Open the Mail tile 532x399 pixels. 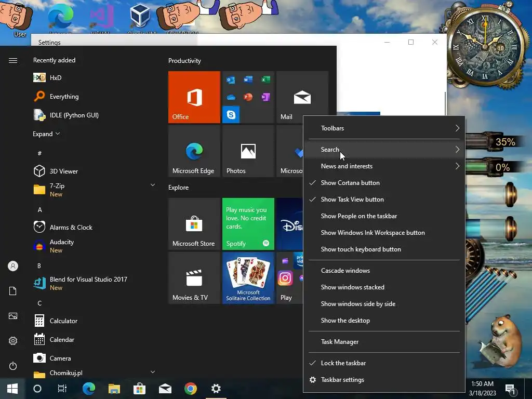click(302, 94)
